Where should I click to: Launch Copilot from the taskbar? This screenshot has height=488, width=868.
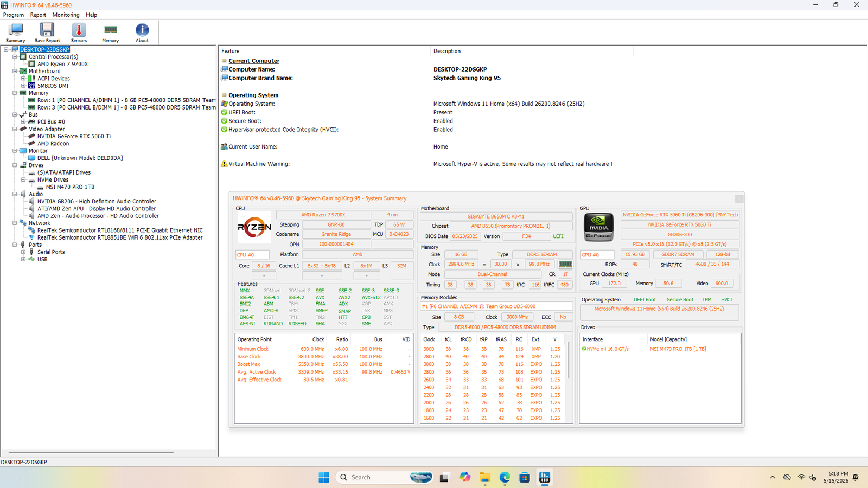coord(465,477)
